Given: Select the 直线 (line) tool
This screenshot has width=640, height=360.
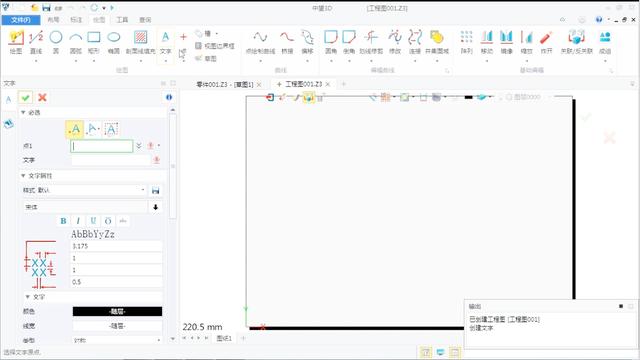Looking at the screenshot, I should point(36,42).
